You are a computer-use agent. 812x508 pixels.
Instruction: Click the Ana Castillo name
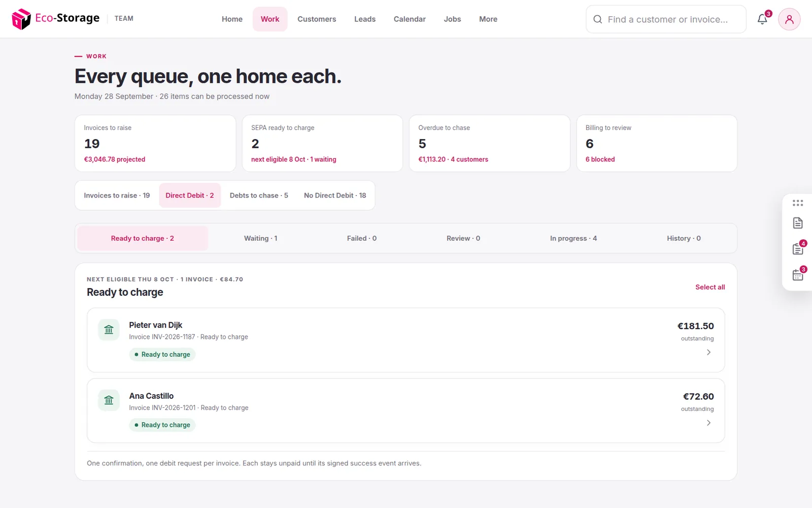151,396
